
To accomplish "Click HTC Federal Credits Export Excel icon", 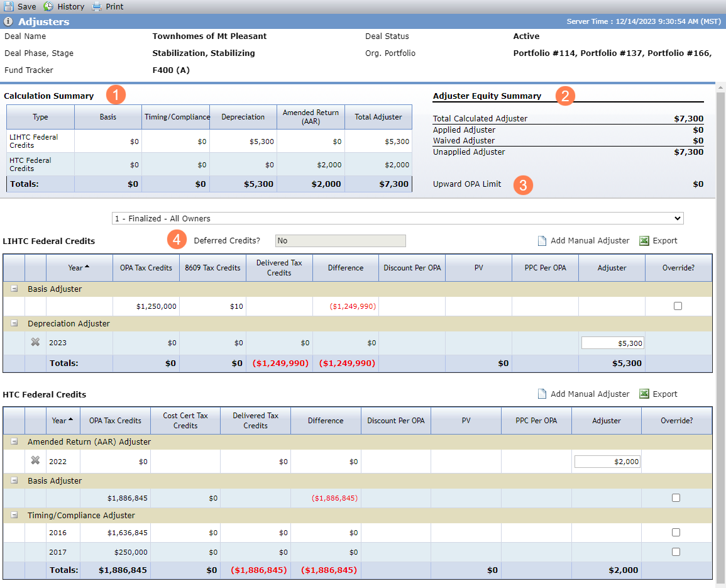I will 644,394.
